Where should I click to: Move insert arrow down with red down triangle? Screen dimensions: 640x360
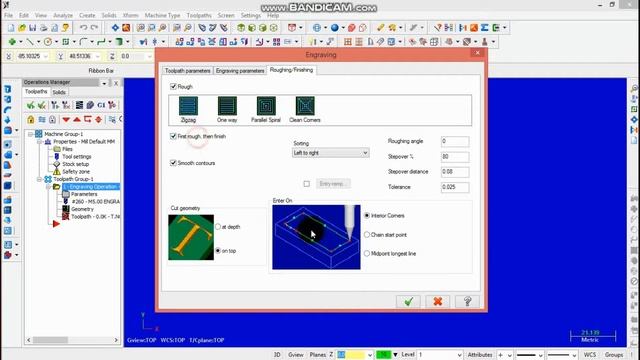(x=66, y=120)
